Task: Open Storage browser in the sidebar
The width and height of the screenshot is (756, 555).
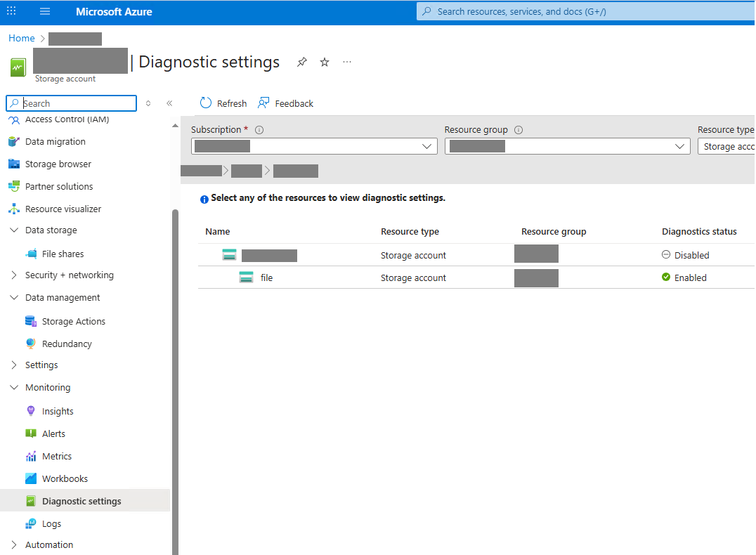Action: (x=58, y=164)
